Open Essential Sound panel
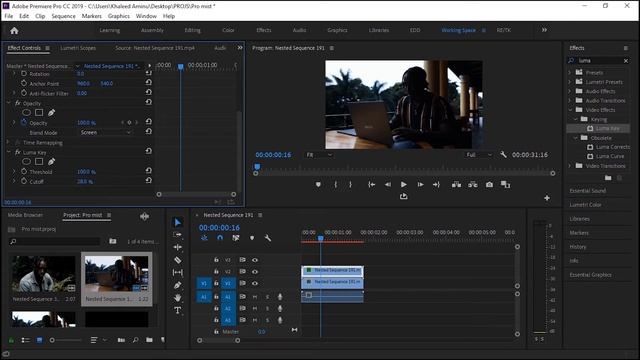Image resolution: width=640 pixels, height=360 pixels. click(588, 191)
